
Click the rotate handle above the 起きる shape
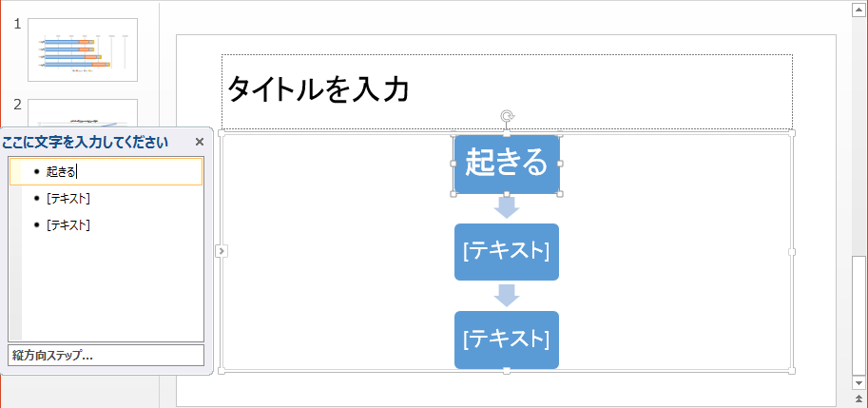(508, 117)
